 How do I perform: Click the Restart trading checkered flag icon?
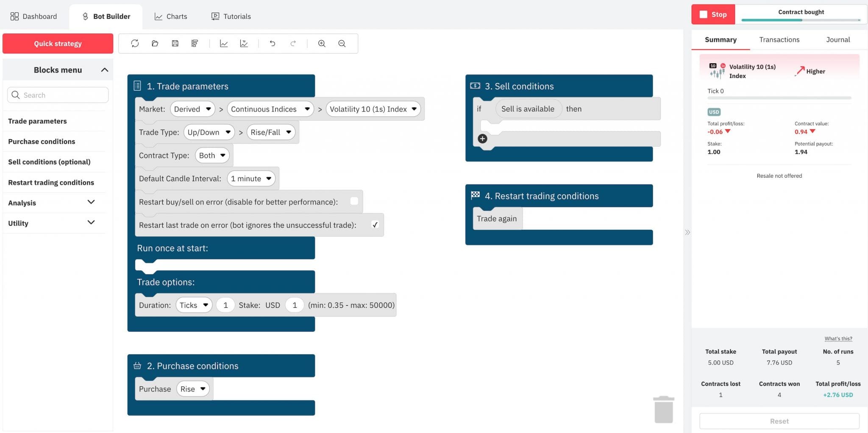point(475,195)
